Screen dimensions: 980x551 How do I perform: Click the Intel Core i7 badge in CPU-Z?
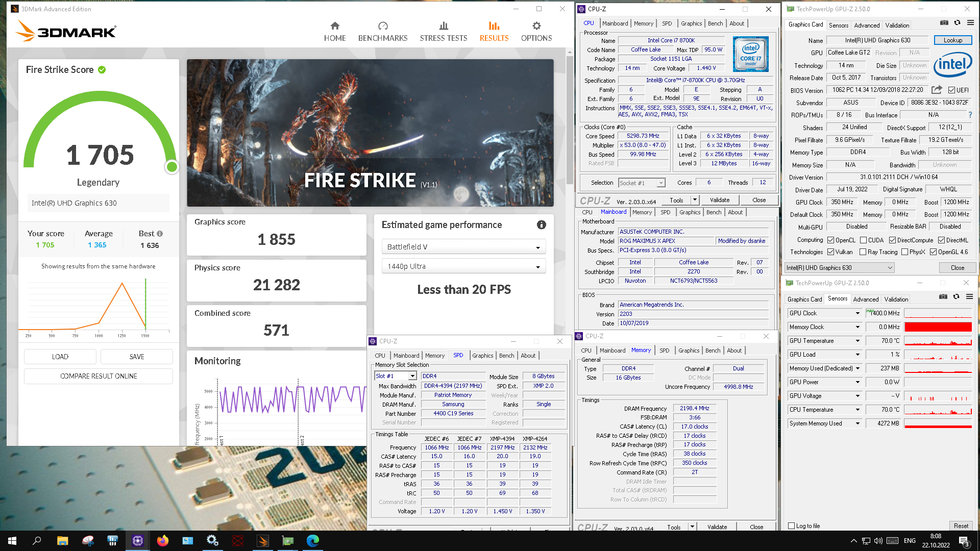pyautogui.click(x=750, y=54)
